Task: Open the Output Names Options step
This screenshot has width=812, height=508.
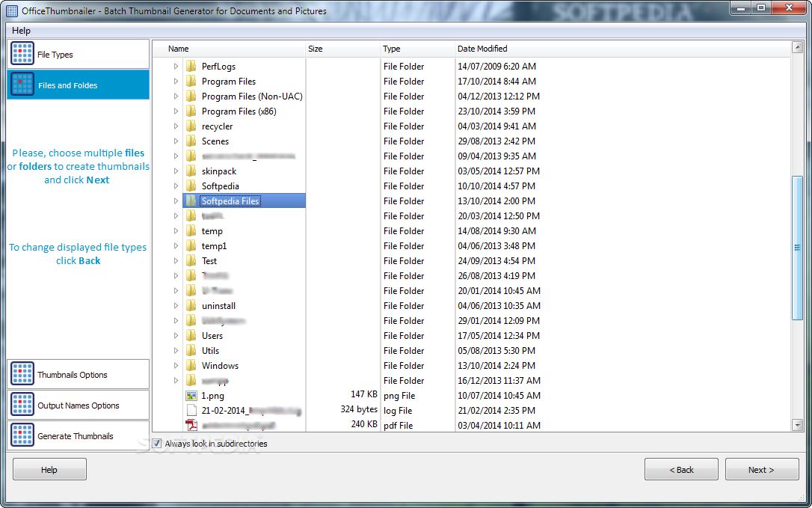Action: [x=79, y=405]
